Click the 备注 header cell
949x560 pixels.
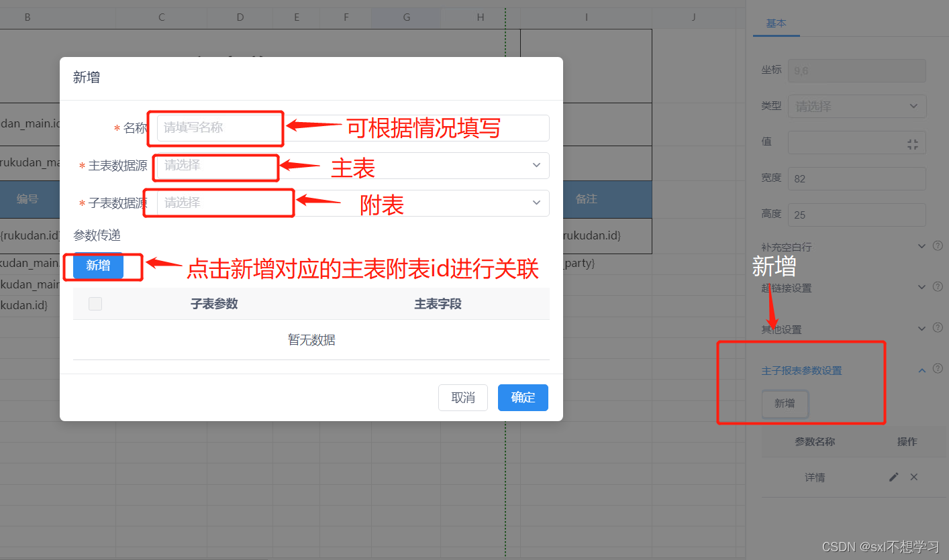click(586, 199)
